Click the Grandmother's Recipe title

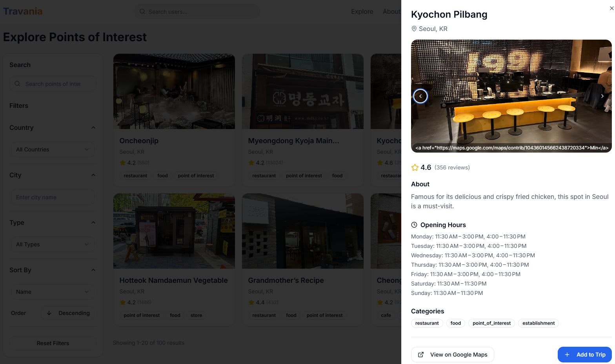click(286, 280)
